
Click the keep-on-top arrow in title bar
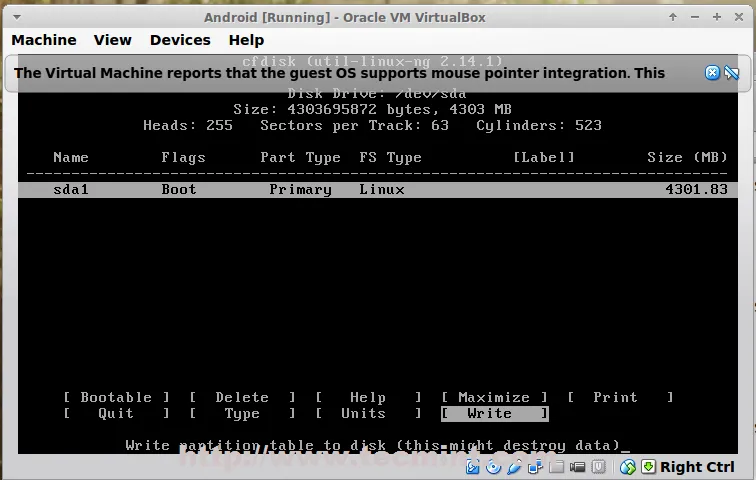pos(673,17)
